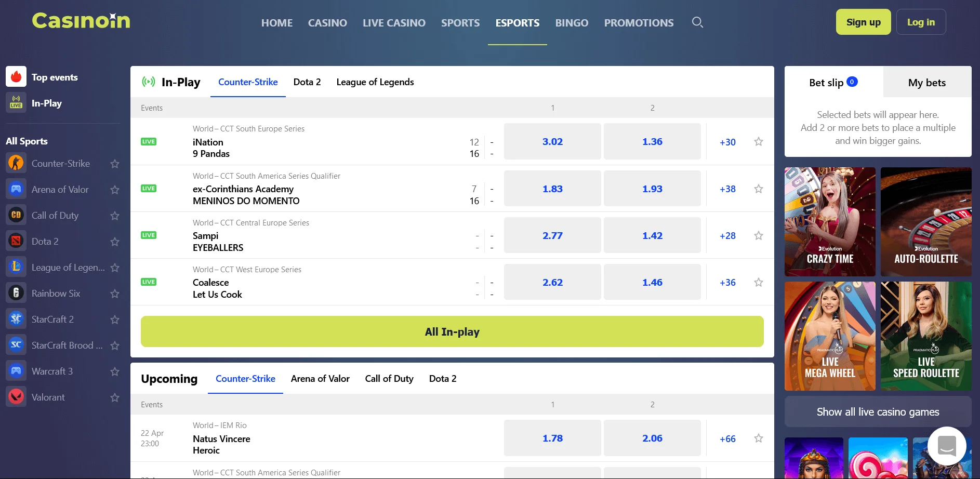980x479 pixels.
Task: Favorite Warcraft 3 with its star
Action: point(115,371)
